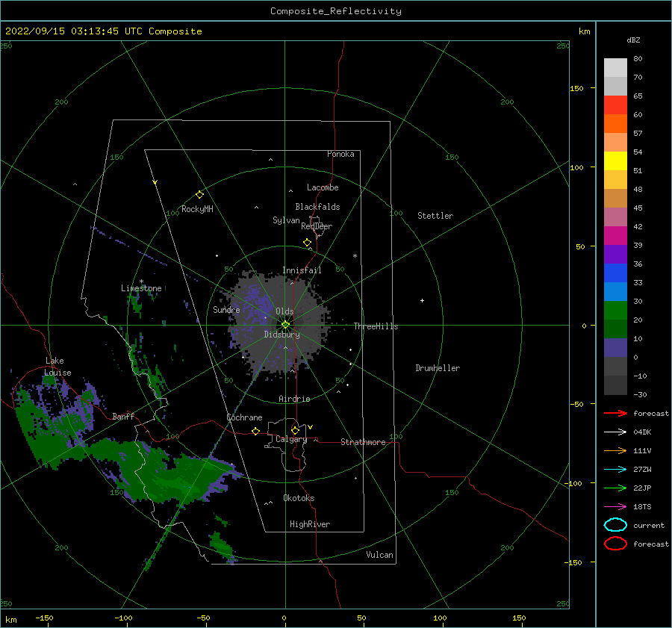The height and width of the screenshot is (628, 672).
Task: Click the green 20 dBZ color swatch
Action: (615, 311)
